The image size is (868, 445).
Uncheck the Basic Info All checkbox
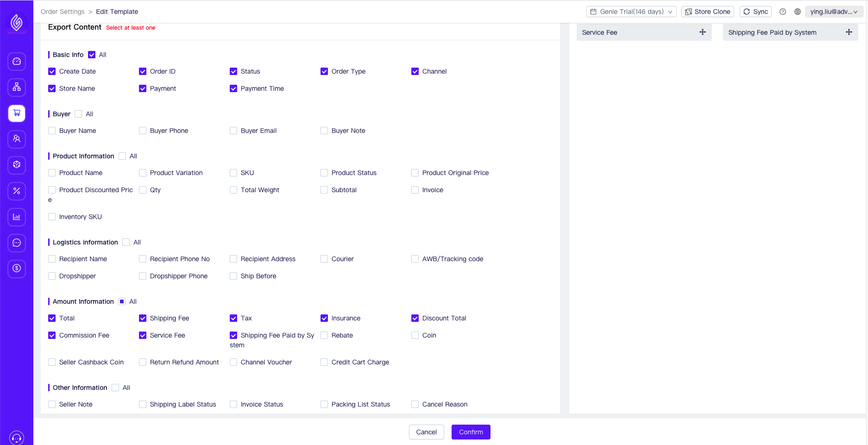(x=92, y=55)
